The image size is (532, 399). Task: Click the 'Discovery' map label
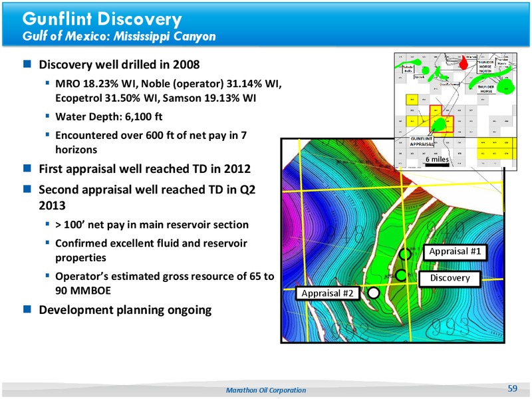tap(450, 278)
